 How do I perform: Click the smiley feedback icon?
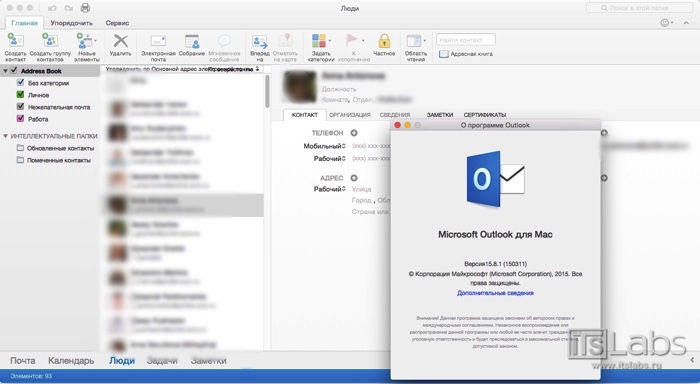[665, 23]
